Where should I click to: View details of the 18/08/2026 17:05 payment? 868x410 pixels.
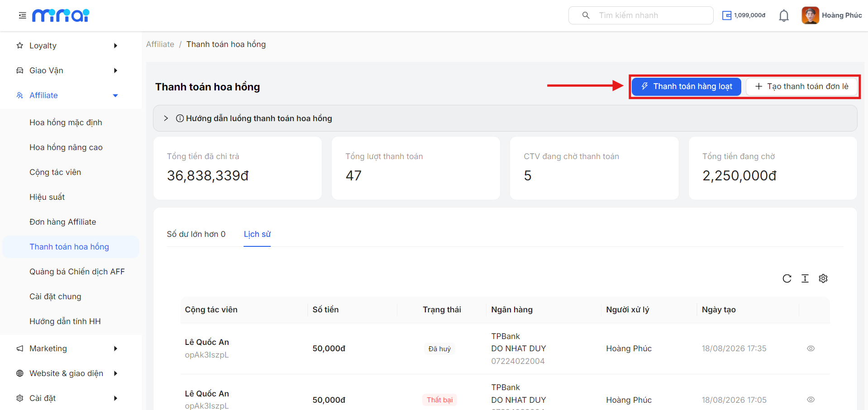tap(811, 400)
